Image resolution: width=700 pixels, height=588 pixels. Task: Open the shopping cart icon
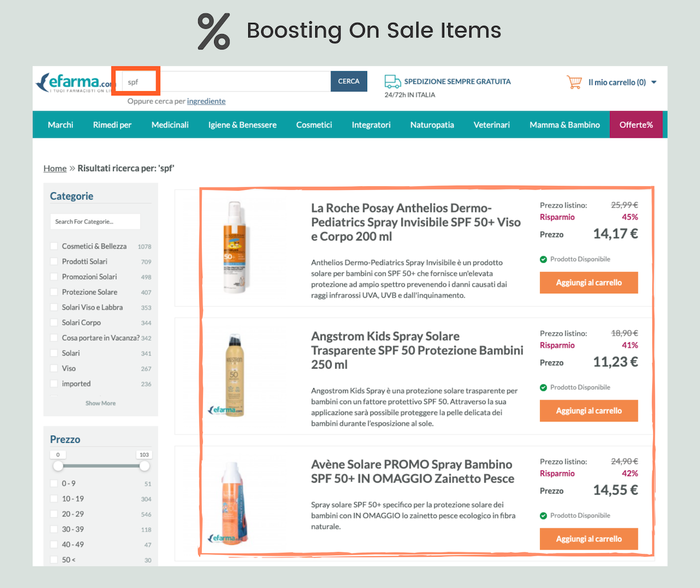click(574, 82)
